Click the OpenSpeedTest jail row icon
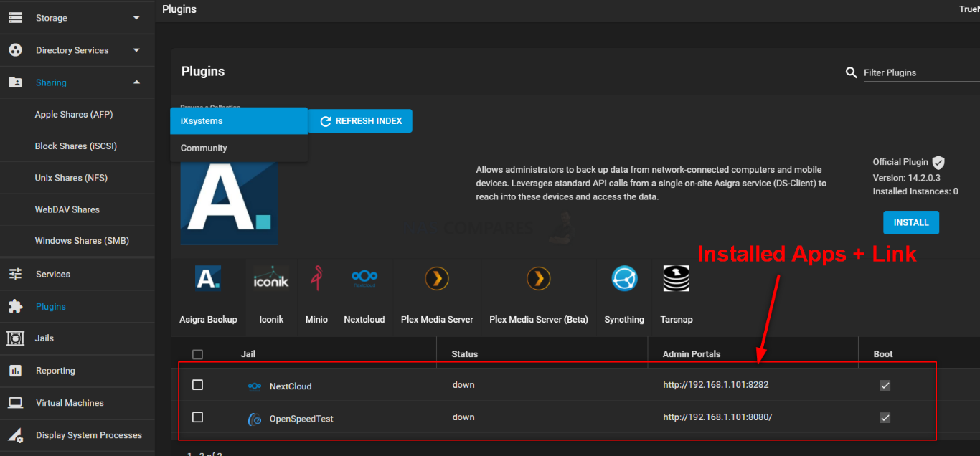The image size is (980, 456). 255,419
